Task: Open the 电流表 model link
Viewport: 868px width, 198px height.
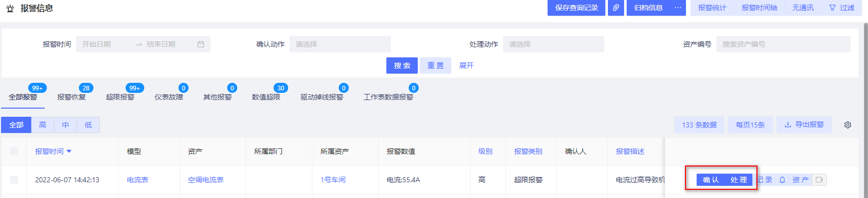Action: coord(137,180)
